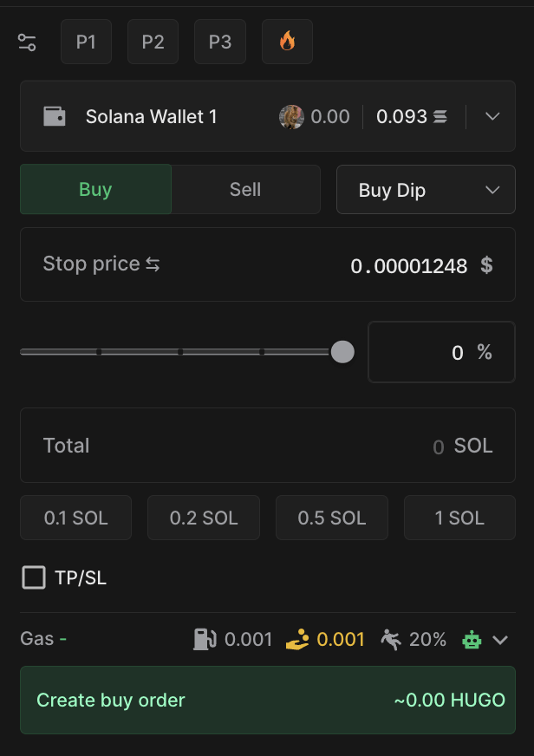This screenshot has height=756, width=534.
Task: Click the Create buy order button
Action: pyautogui.click(x=267, y=700)
